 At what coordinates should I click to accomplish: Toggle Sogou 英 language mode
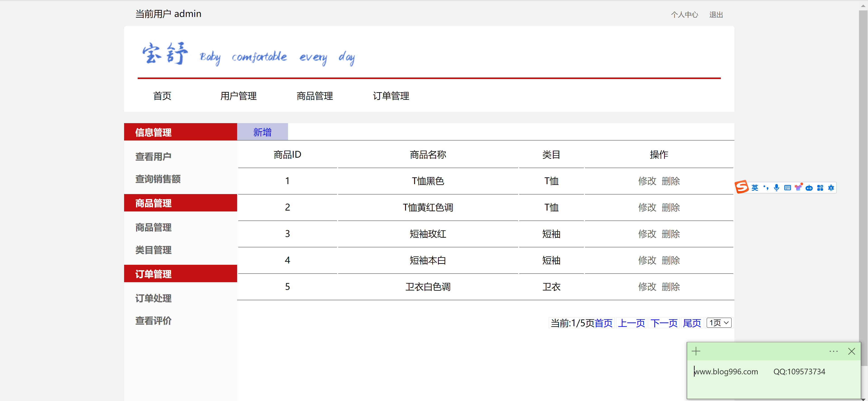pyautogui.click(x=755, y=188)
